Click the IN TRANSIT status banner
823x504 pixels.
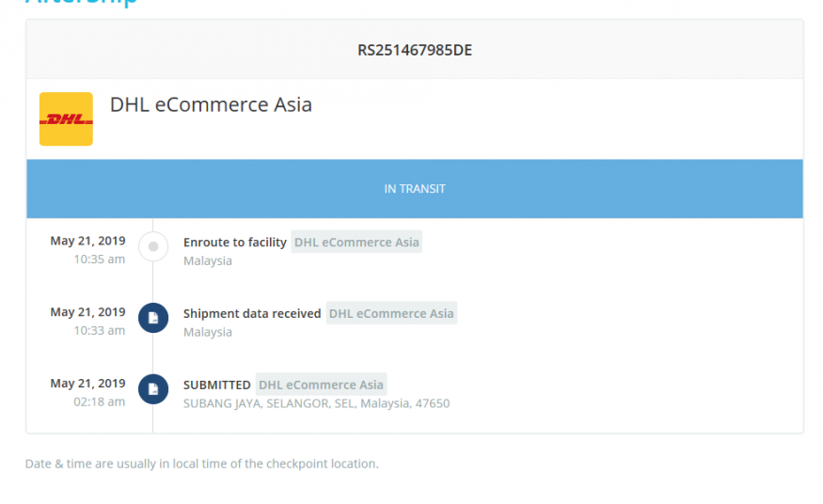(x=415, y=189)
